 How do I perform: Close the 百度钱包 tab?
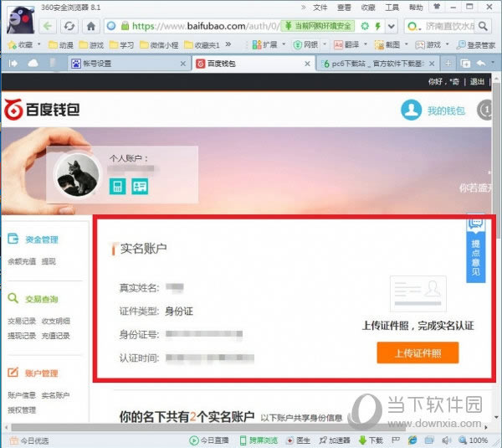[307, 64]
